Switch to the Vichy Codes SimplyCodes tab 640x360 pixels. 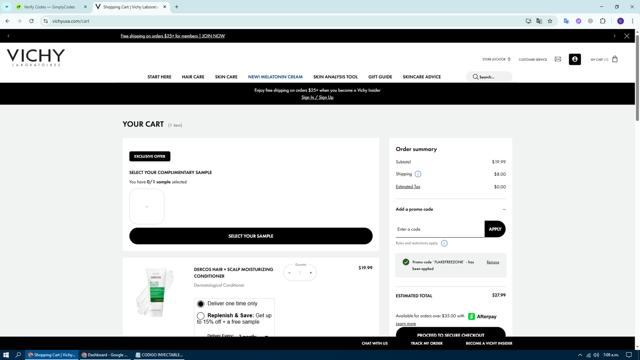[x=49, y=7]
